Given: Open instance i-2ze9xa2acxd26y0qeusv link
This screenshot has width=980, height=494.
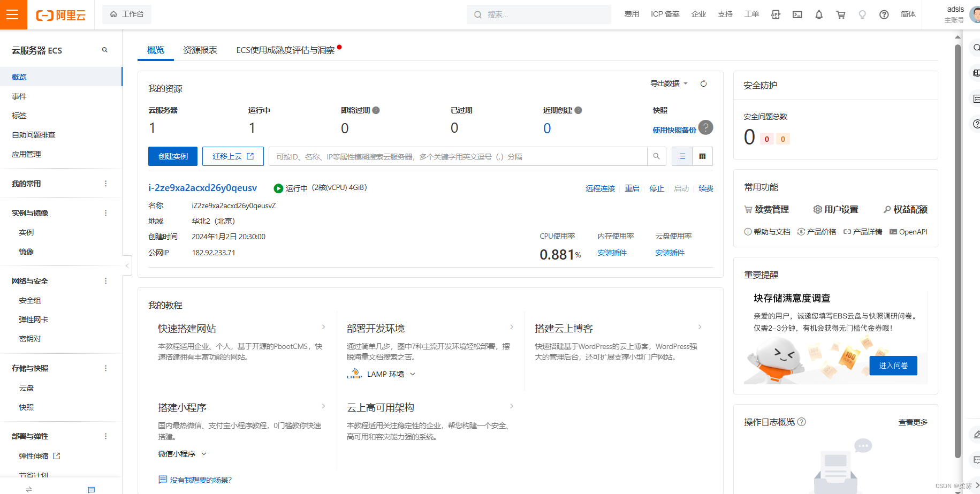Looking at the screenshot, I should (x=202, y=188).
